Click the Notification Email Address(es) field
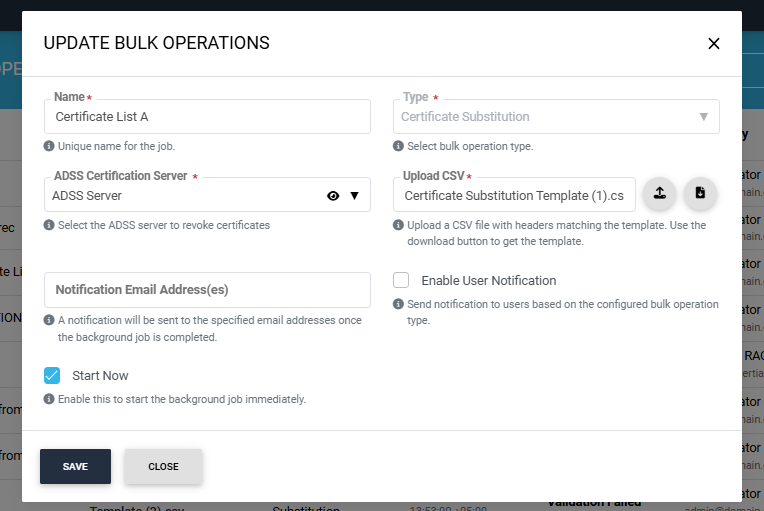The width and height of the screenshot is (764, 511). pos(207,290)
